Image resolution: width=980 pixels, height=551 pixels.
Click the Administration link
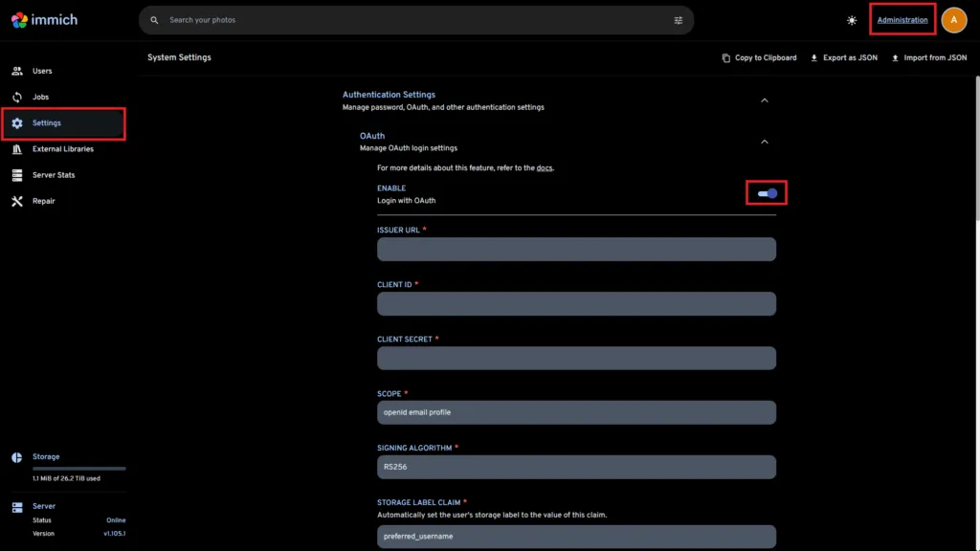[x=902, y=19]
